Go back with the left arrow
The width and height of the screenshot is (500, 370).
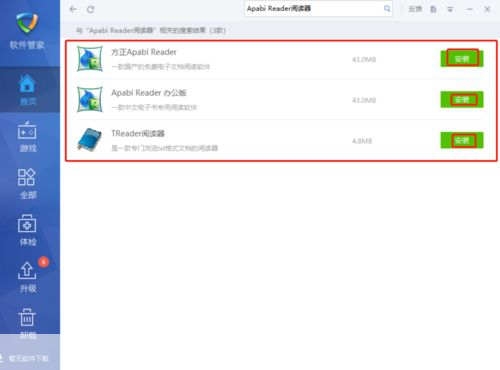coord(73,9)
